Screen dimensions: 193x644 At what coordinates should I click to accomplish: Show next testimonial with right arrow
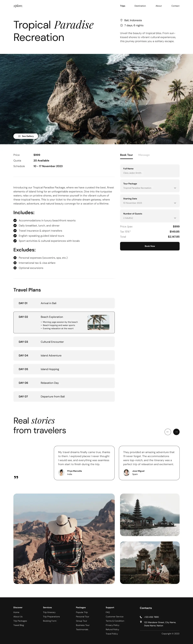point(176,432)
